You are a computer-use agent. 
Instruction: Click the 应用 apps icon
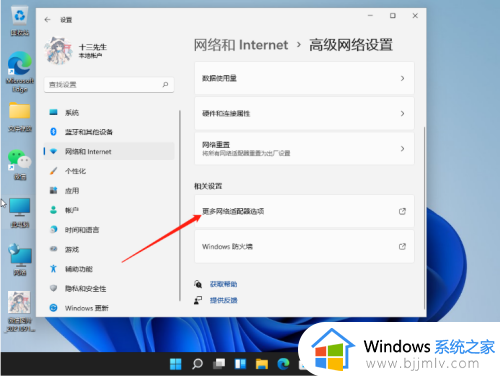point(53,190)
